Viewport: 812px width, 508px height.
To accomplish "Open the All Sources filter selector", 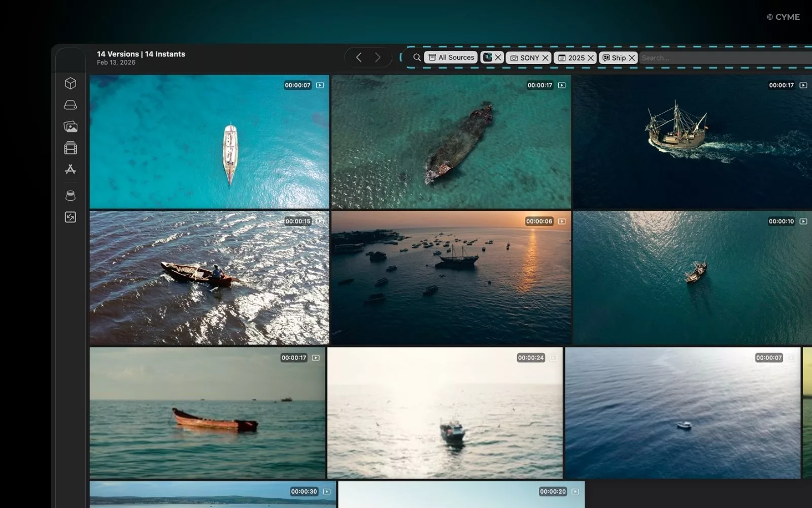I will pos(451,57).
